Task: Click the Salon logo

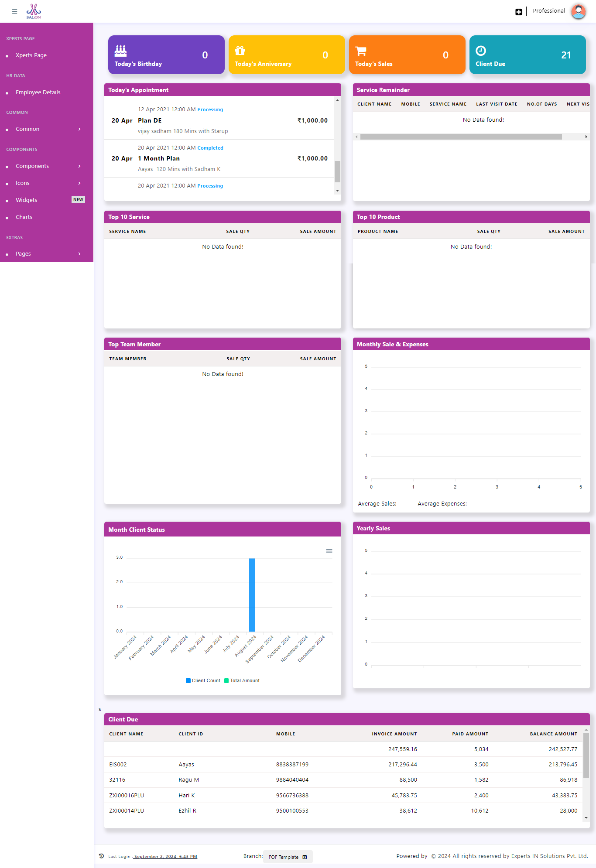Action: coord(34,11)
